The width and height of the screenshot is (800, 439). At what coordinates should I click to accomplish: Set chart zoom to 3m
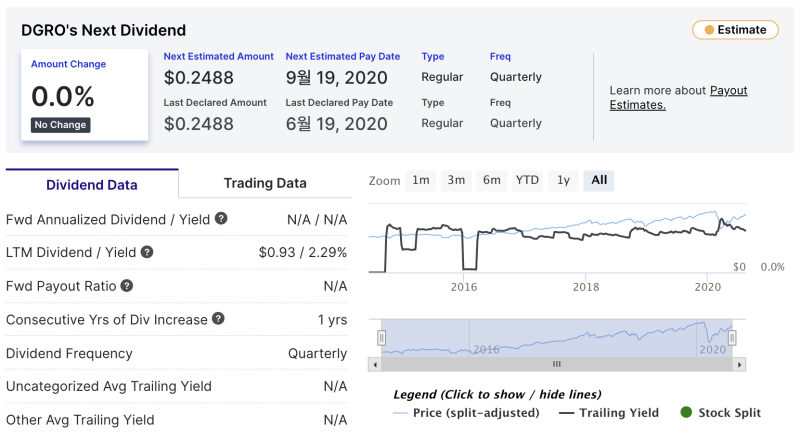456,180
